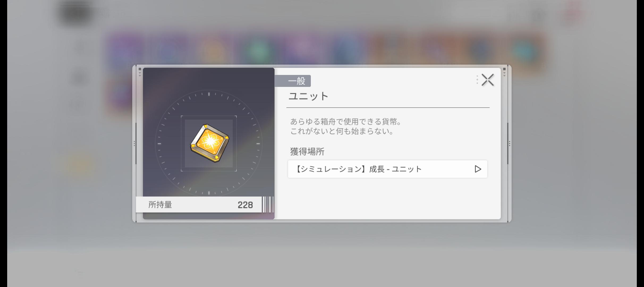Tap the golden ユニット currency icon
Screen dimensions: 644x287
210,143
